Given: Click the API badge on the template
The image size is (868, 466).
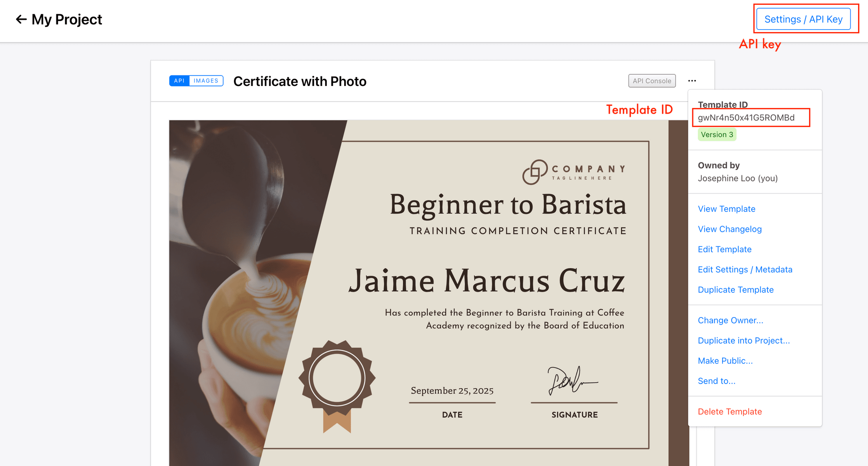Looking at the screenshot, I should tap(179, 81).
